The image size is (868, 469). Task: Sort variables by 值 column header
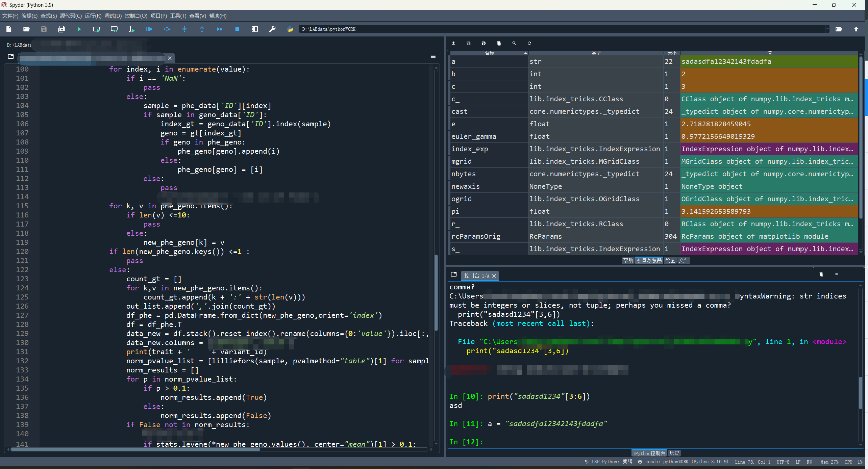pyautogui.click(x=769, y=53)
